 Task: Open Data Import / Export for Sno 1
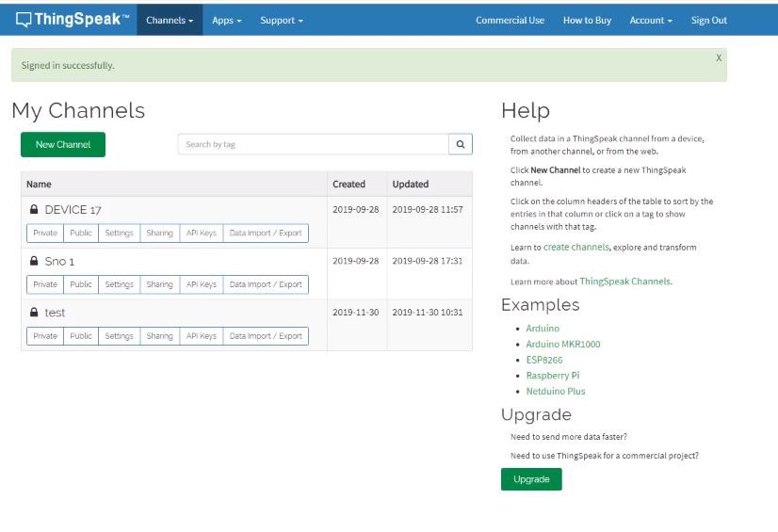pos(266,284)
